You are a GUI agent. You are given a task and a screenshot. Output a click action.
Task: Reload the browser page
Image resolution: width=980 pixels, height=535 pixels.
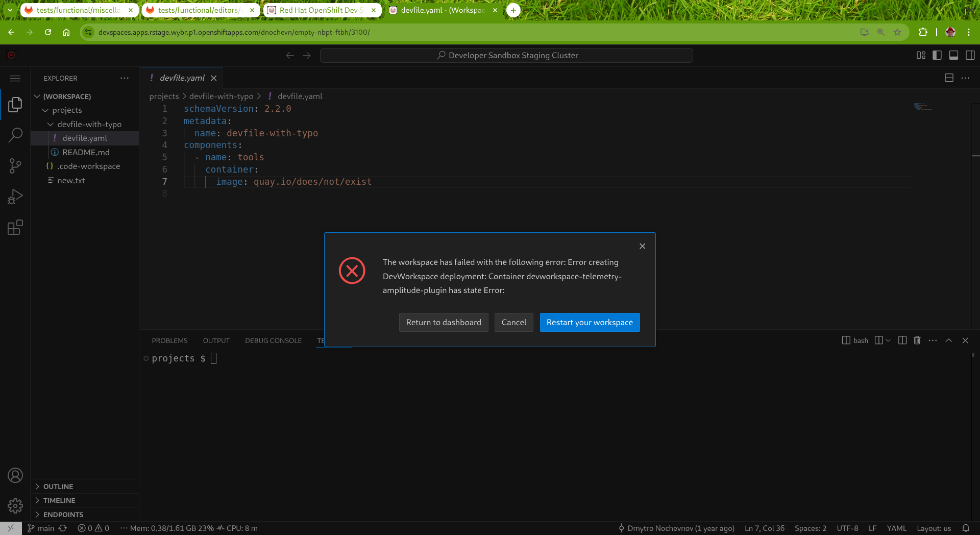coord(48,32)
